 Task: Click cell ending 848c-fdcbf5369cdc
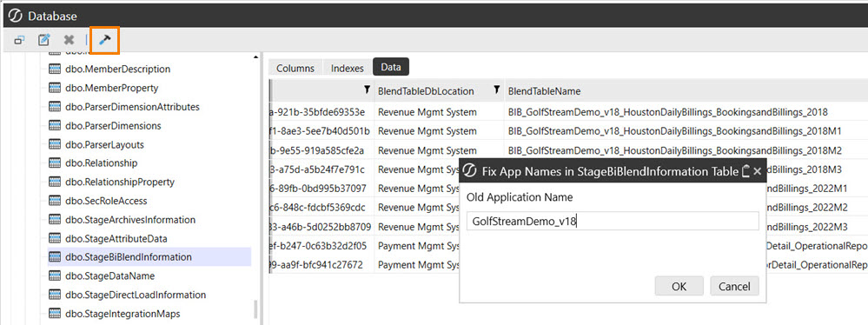321,208
